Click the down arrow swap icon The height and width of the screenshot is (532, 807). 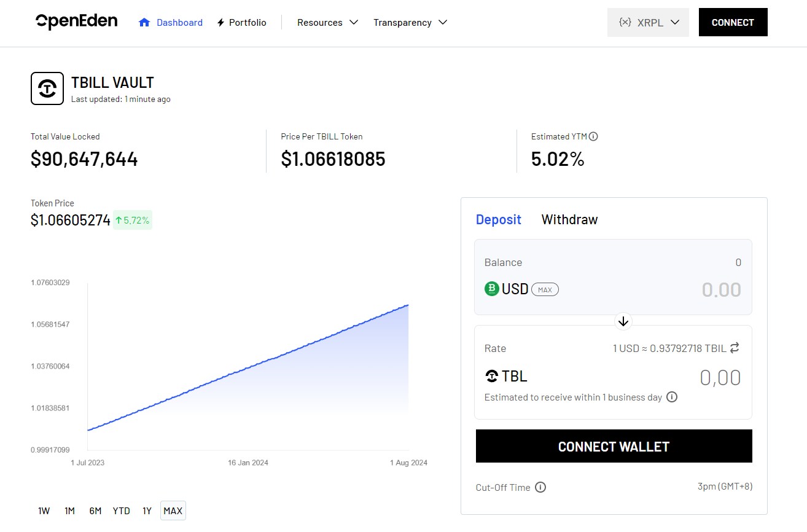[x=623, y=321]
